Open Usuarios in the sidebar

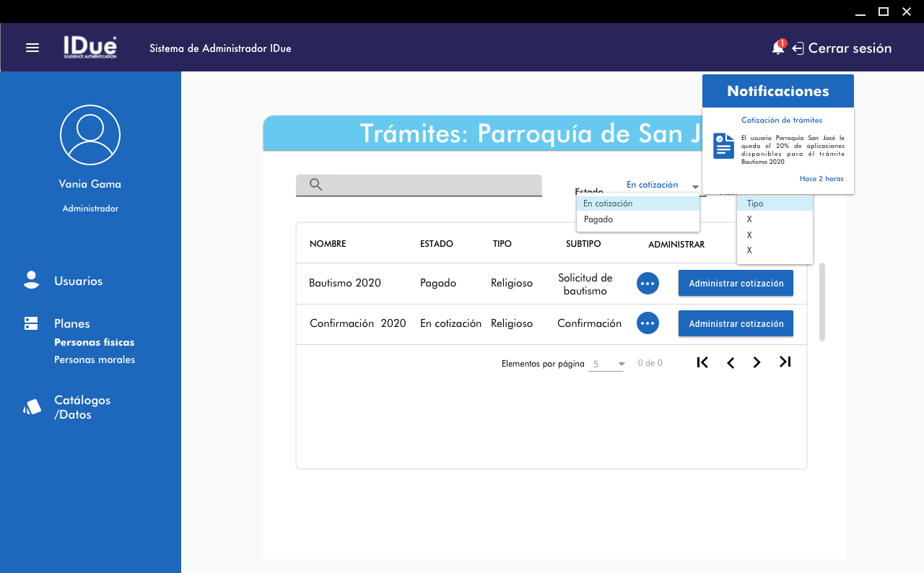(78, 281)
